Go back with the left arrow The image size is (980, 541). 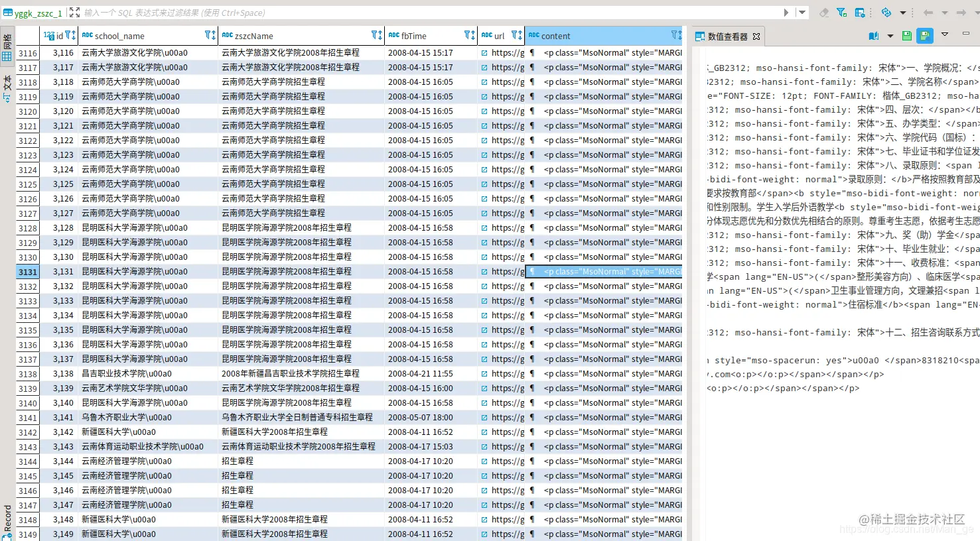928,13
